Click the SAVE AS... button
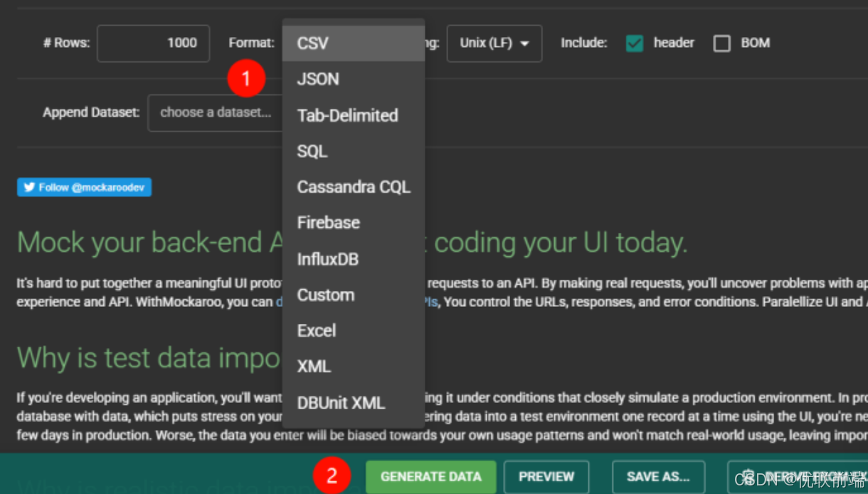868x494 pixels. click(x=659, y=477)
